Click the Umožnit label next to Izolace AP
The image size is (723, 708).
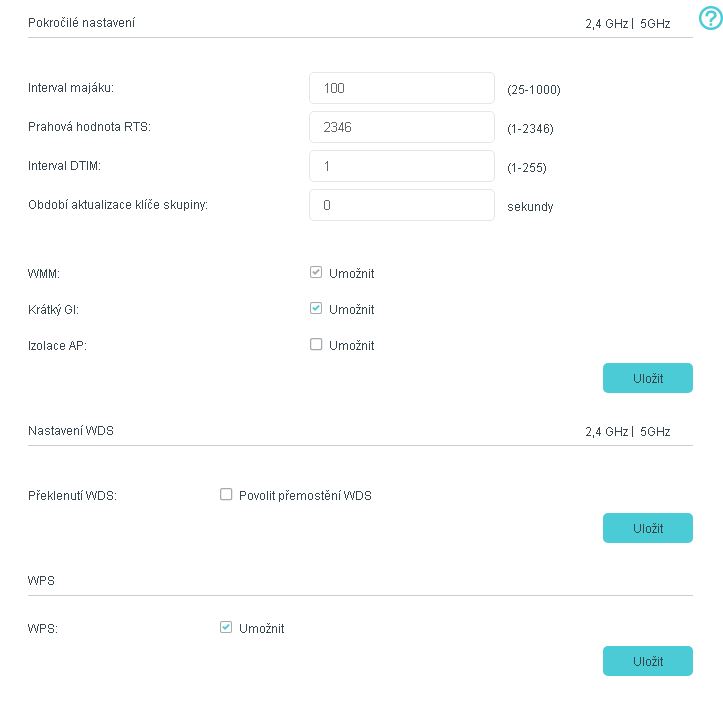351,346
